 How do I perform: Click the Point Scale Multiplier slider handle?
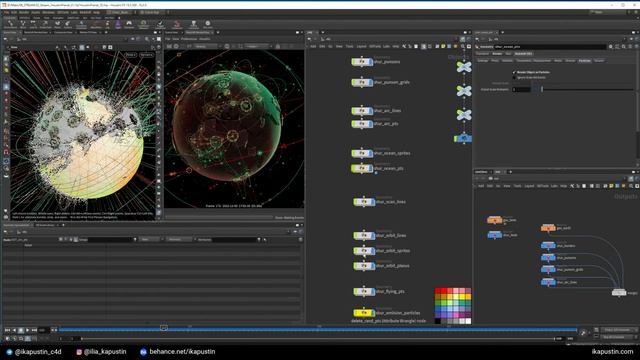[542, 89]
